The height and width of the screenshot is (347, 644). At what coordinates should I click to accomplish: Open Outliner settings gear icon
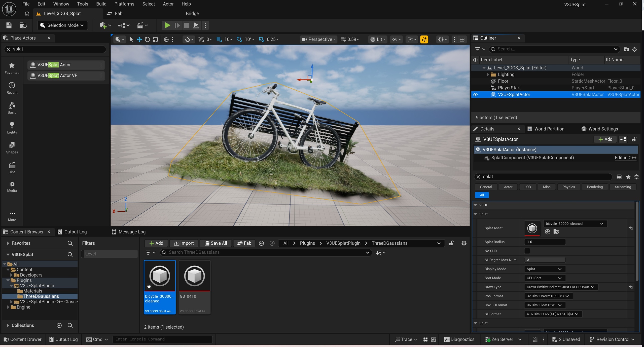click(x=634, y=49)
